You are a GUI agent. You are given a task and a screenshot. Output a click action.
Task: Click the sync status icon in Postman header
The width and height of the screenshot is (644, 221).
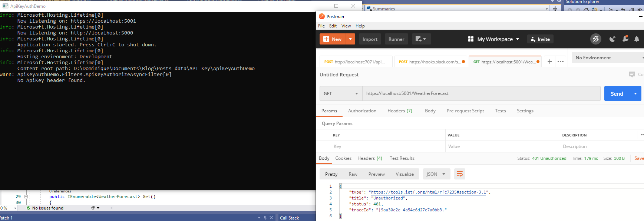point(596,39)
